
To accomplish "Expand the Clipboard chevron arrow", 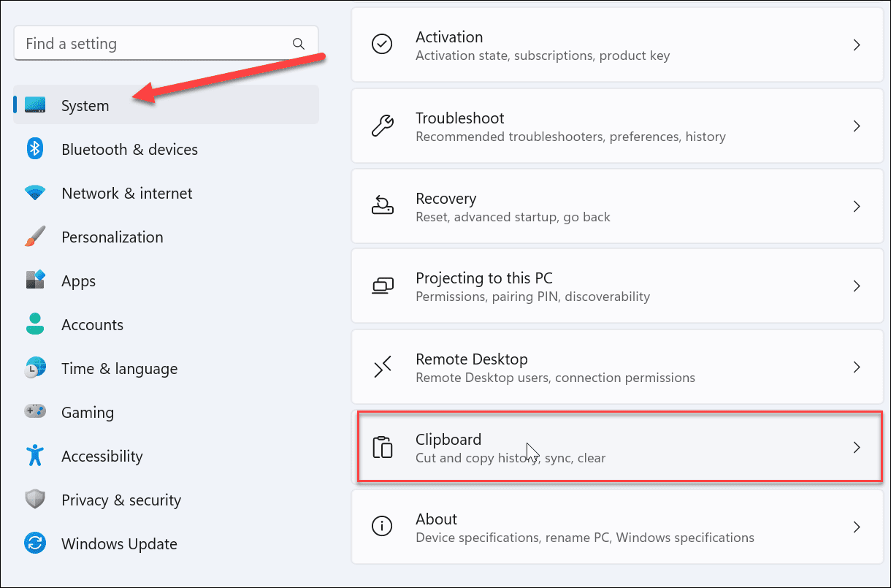I will 857,448.
